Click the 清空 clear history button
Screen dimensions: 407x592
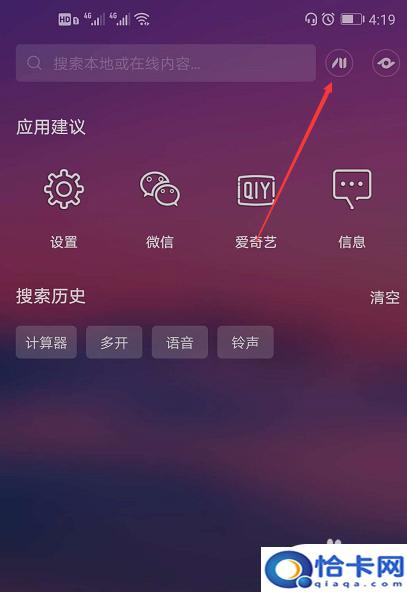[x=385, y=298]
